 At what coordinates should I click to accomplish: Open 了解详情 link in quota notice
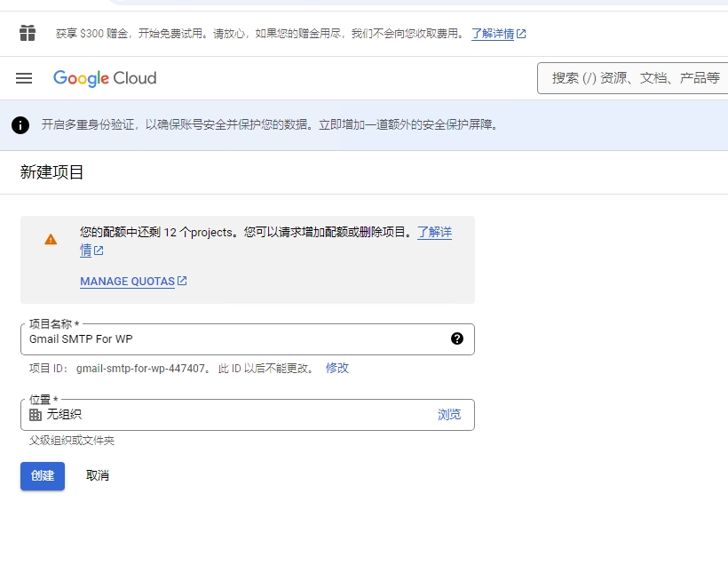click(434, 232)
